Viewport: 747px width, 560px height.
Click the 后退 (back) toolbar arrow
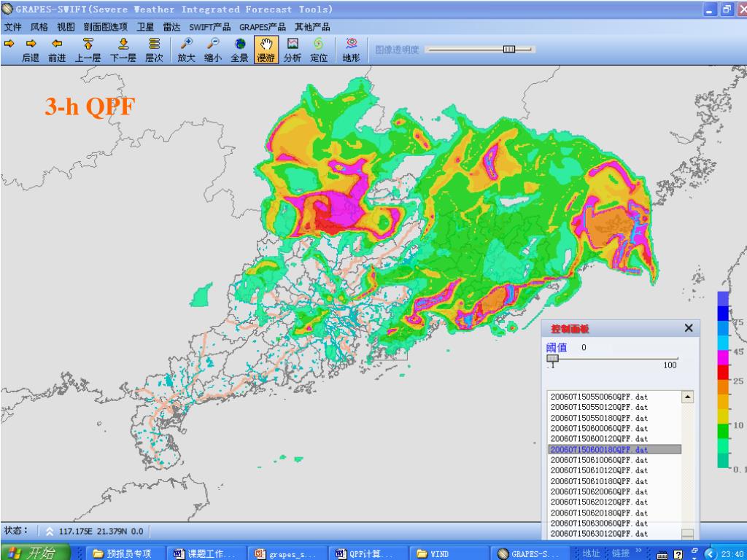pos(31,50)
